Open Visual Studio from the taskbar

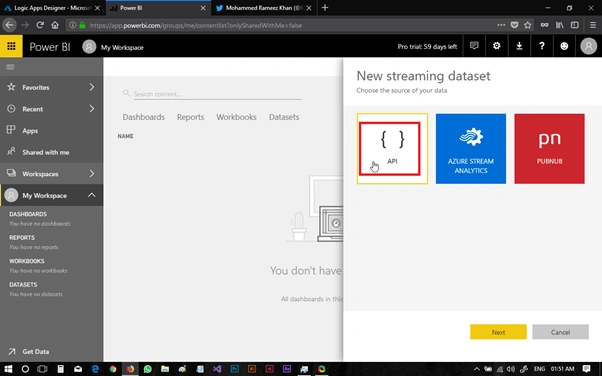[217, 369]
